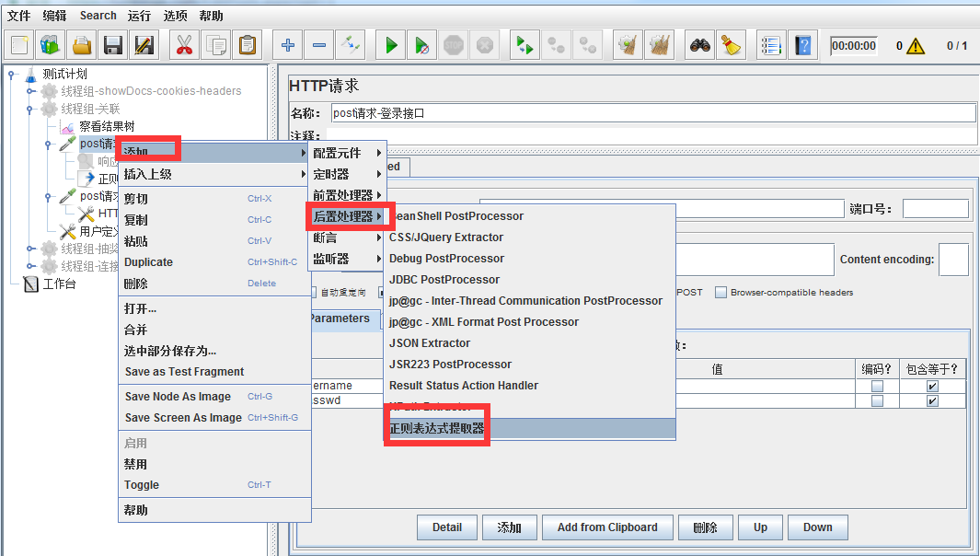
Task: Collapse the 线程组-关联 node toggle
Action: click(30, 109)
